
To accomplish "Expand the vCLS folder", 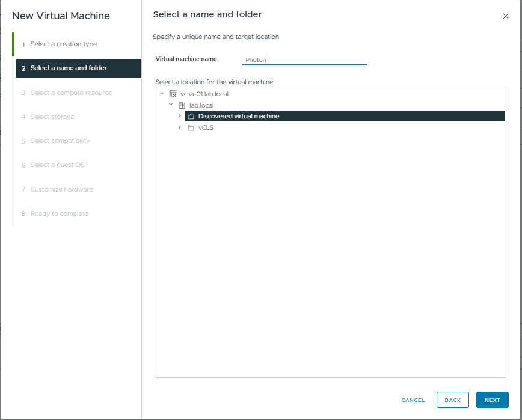I will pyautogui.click(x=180, y=127).
